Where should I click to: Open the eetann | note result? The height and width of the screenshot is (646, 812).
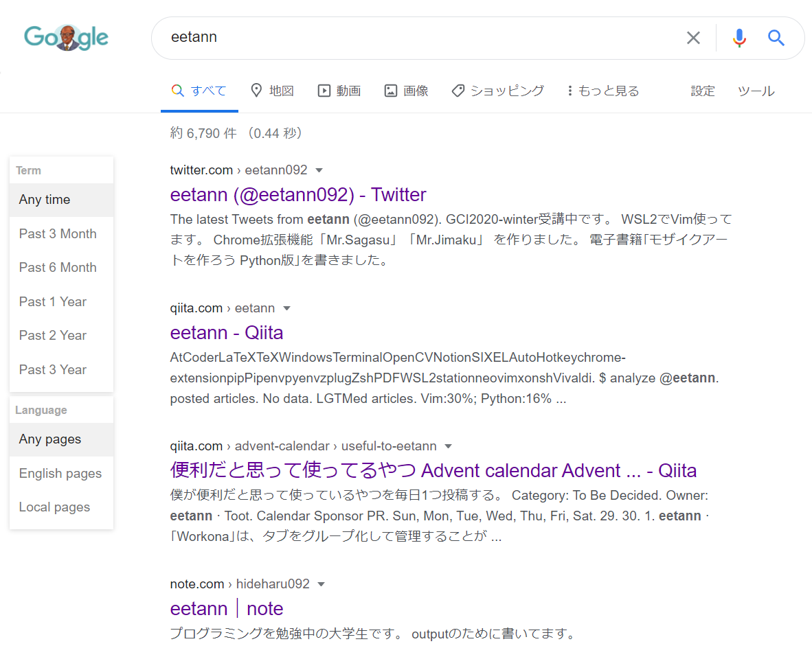[226, 609]
